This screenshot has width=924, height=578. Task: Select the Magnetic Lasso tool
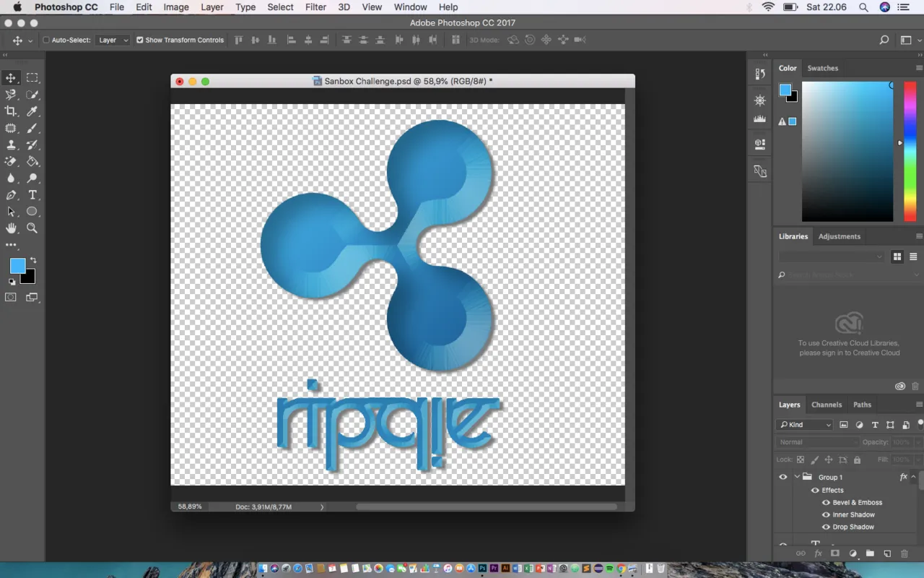coord(11,95)
